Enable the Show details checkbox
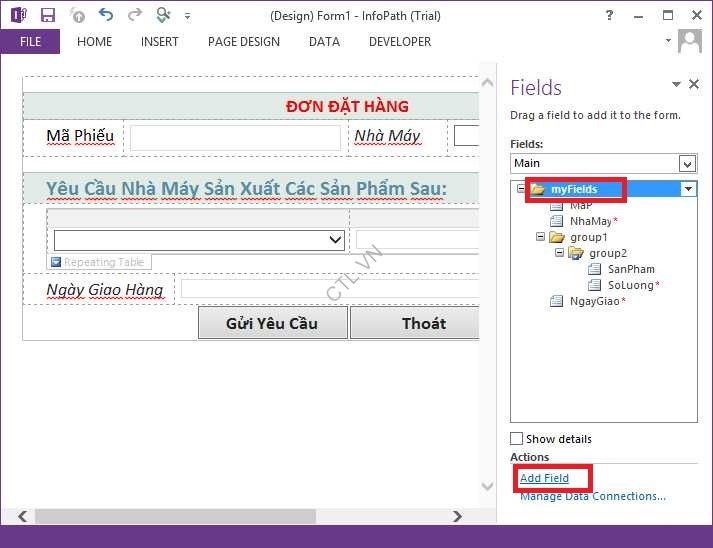The height and width of the screenshot is (548, 713). pos(516,439)
